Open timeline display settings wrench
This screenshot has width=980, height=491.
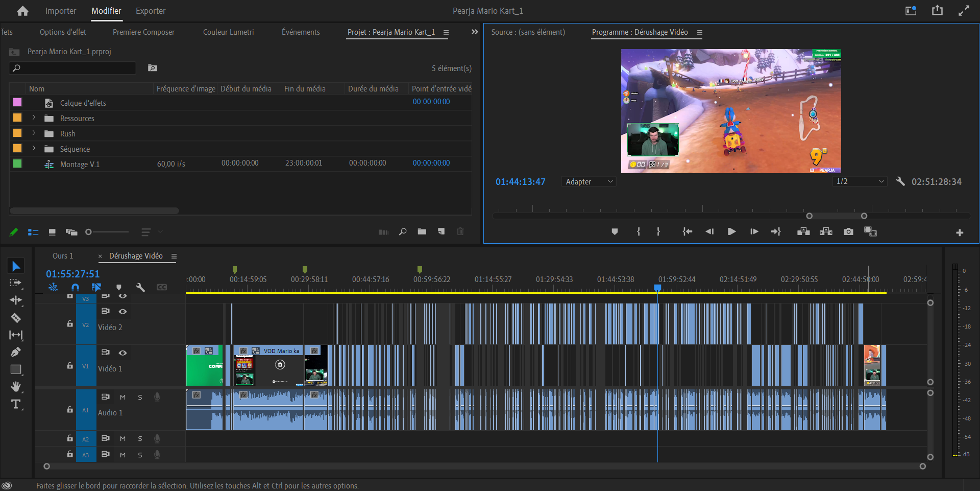pyautogui.click(x=140, y=287)
